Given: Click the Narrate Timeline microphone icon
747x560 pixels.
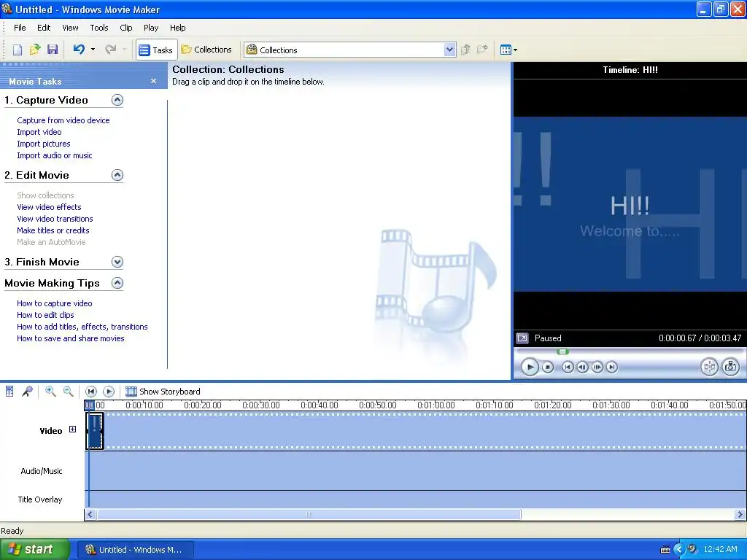Looking at the screenshot, I should tap(28, 392).
